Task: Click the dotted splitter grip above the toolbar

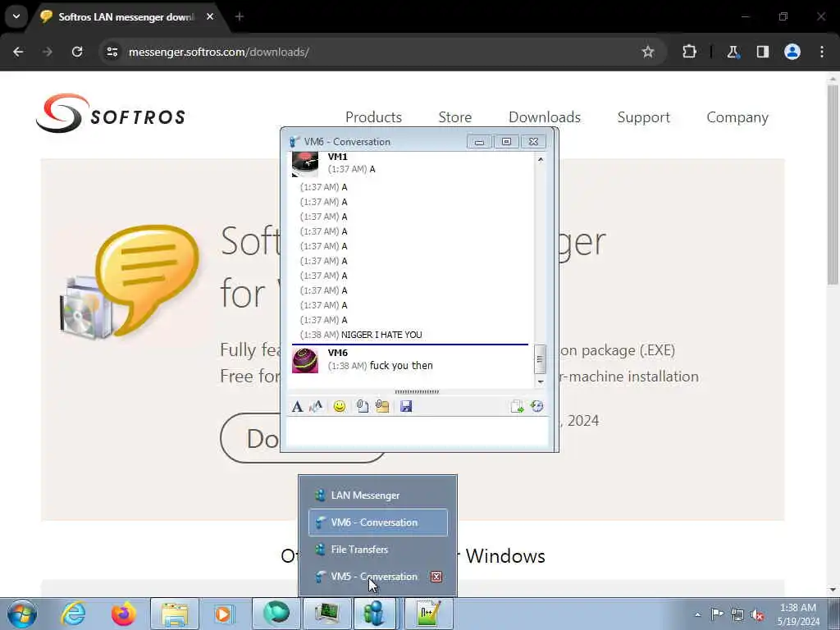Action: [x=417, y=392]
